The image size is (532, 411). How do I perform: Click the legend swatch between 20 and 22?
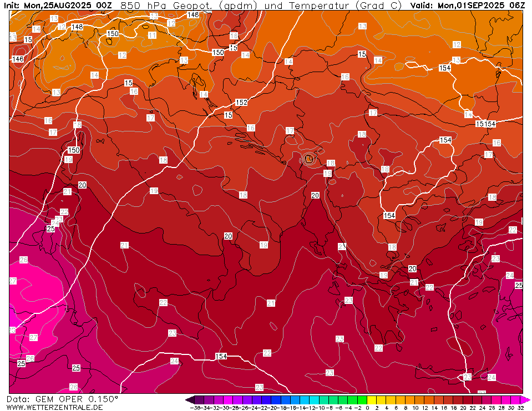tap(467, 399)
